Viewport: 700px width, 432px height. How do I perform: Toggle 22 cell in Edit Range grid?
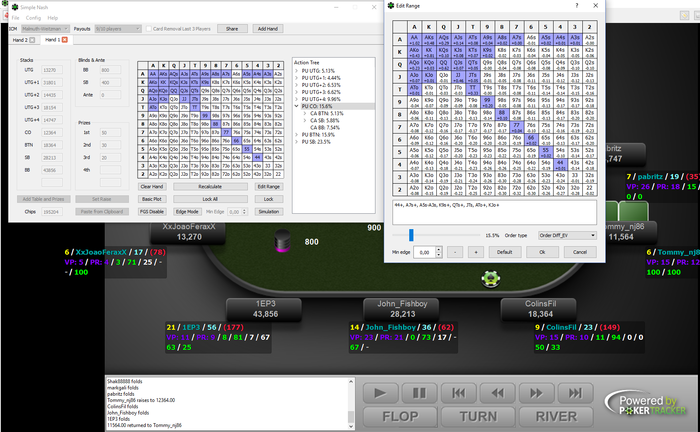coord(590,190)
